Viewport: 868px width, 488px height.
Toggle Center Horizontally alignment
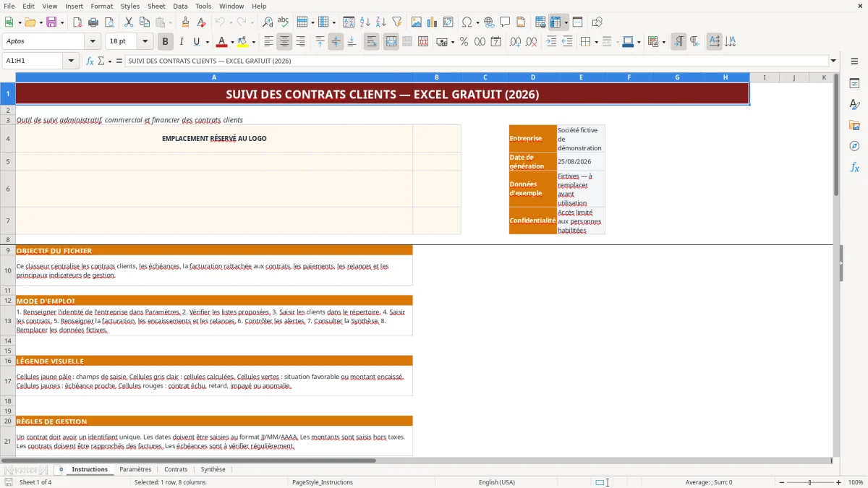[285, 42]
